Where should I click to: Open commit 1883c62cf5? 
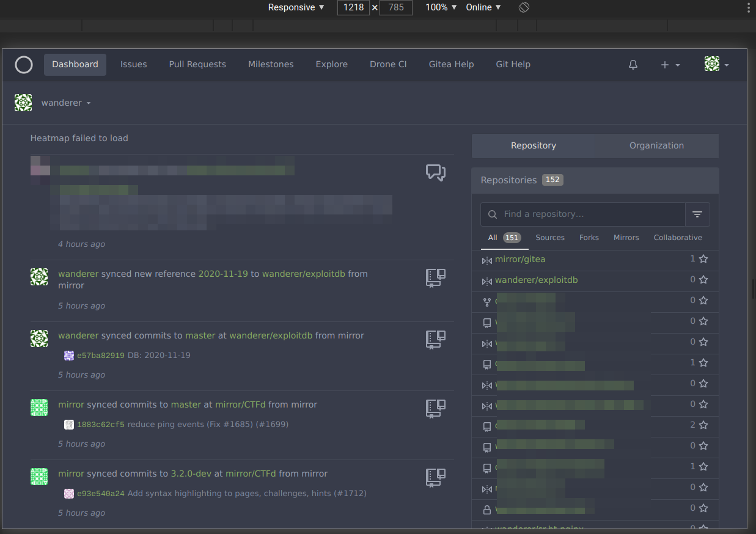point(101,425)
